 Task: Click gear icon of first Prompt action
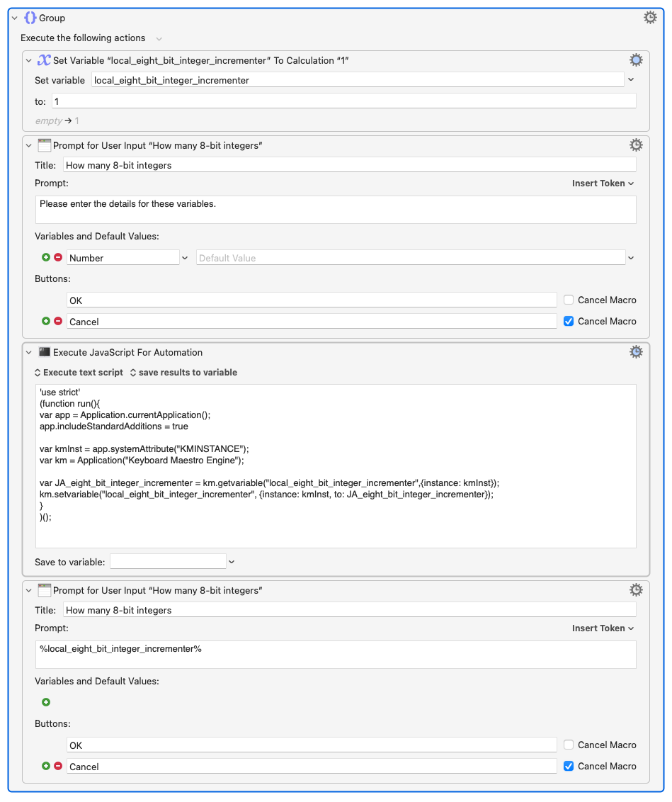636,145
